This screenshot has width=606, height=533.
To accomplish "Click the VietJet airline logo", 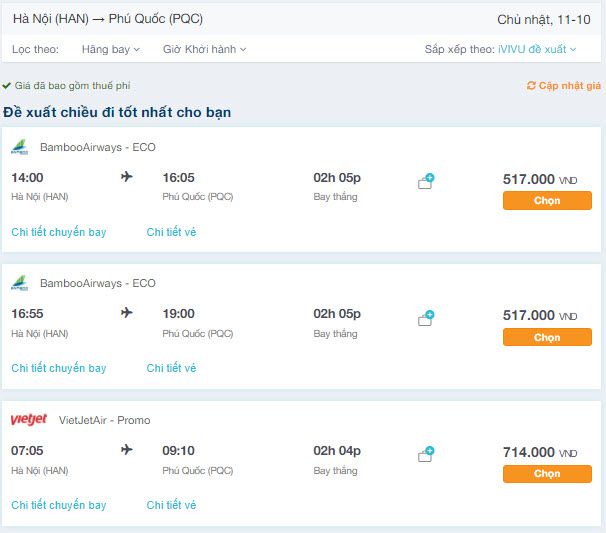I will [28, 420].
